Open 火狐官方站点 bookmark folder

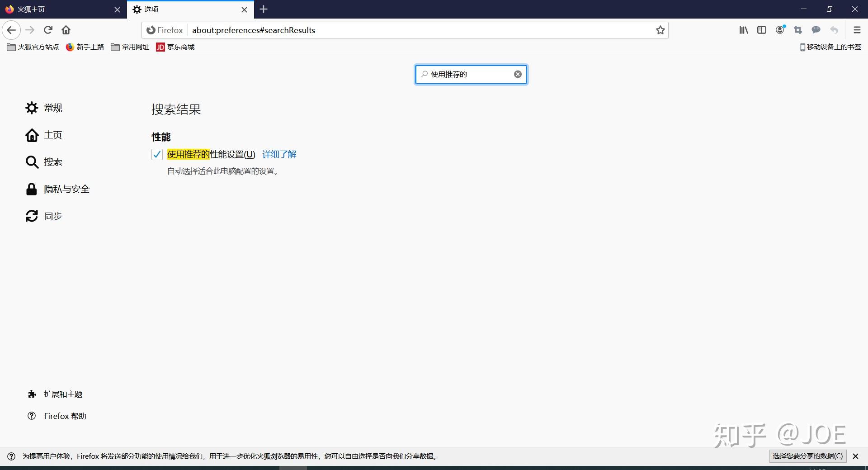pos(33,47)
